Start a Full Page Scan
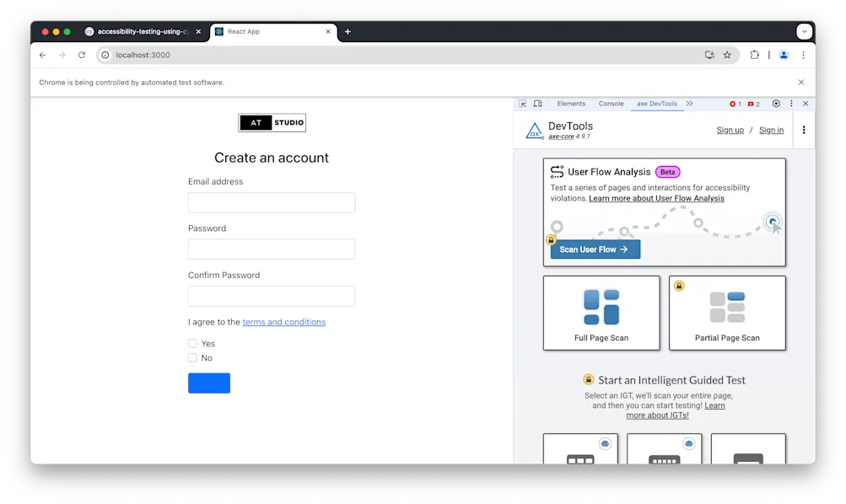 (601, 314)
